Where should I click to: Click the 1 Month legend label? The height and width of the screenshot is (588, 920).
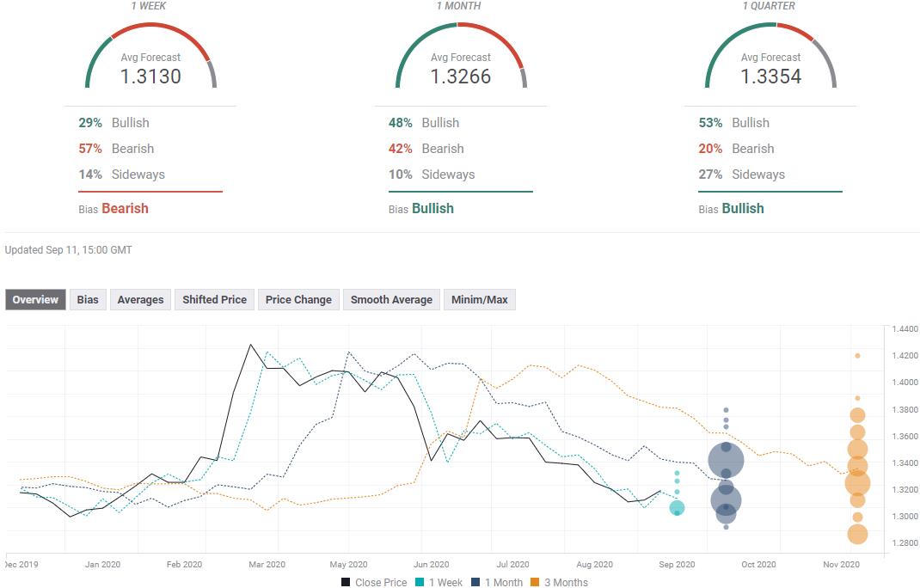pos(503,582)
